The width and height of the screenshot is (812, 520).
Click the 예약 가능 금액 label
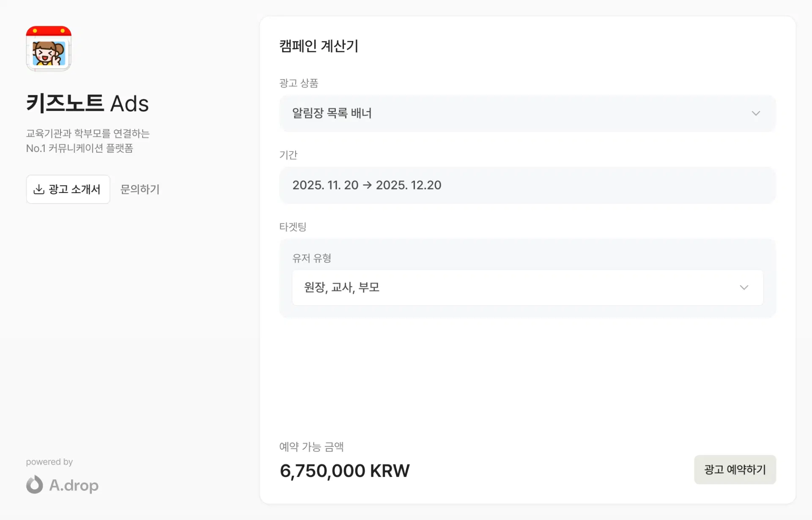pos(311,447)
